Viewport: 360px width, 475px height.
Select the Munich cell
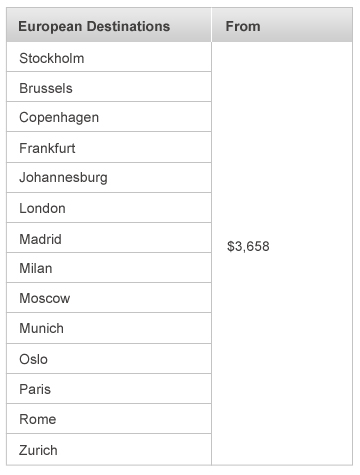pos(109,328)
